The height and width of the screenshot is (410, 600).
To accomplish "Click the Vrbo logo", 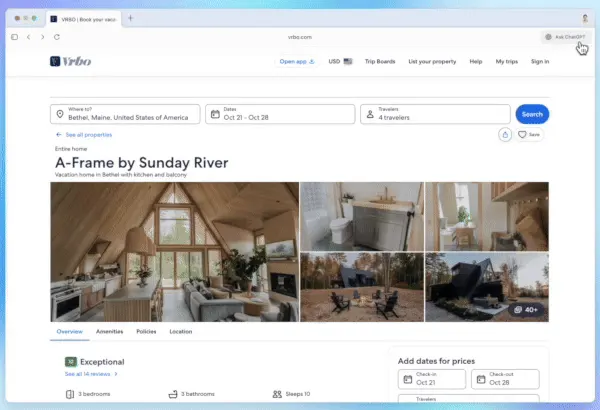I will pos(70,61).
